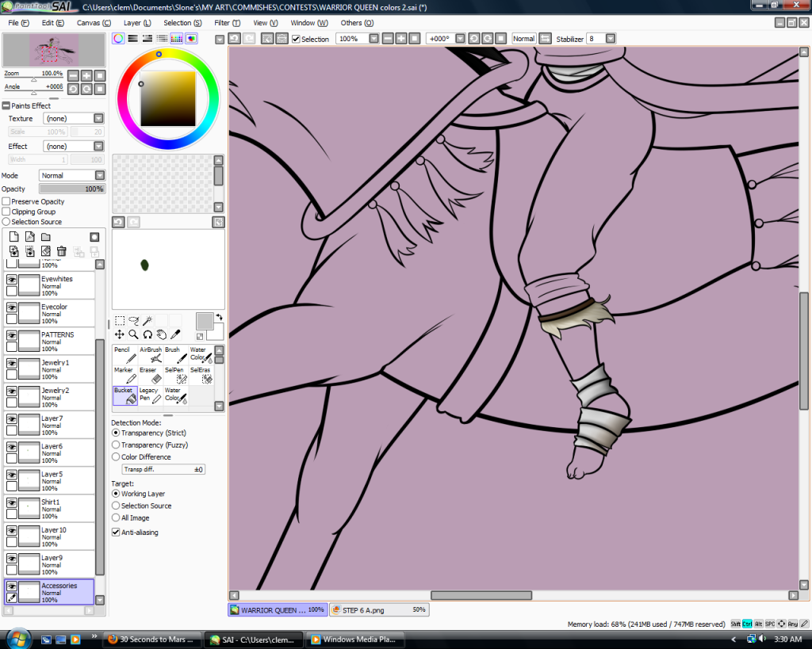Open the zoom percentage dropdown in toolbar

click(x=374, y=39)
